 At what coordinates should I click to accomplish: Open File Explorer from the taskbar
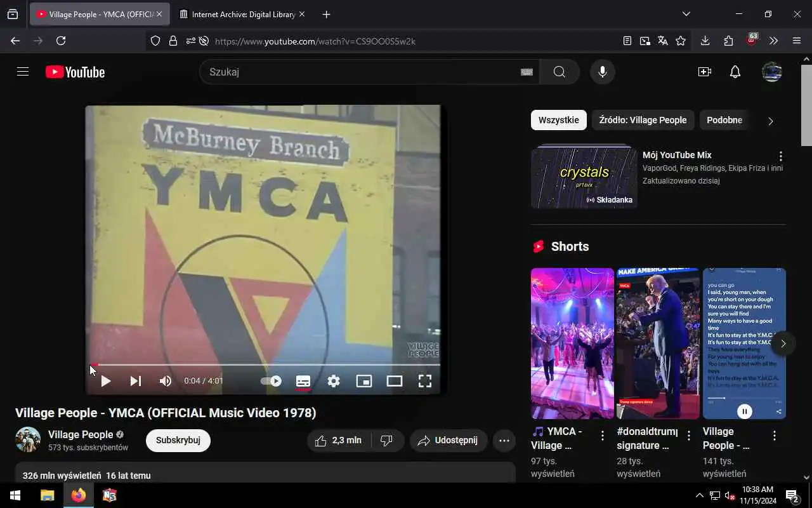click(x=47, y=495)
